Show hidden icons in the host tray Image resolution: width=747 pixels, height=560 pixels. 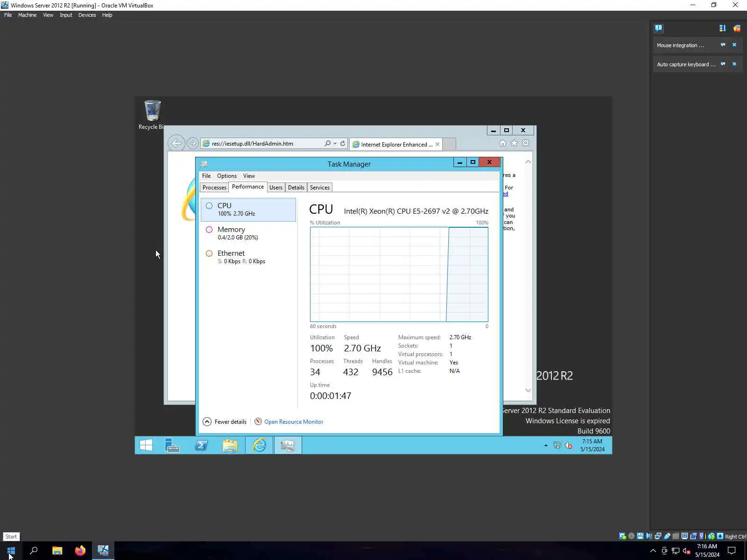click(x=653, y=551)
